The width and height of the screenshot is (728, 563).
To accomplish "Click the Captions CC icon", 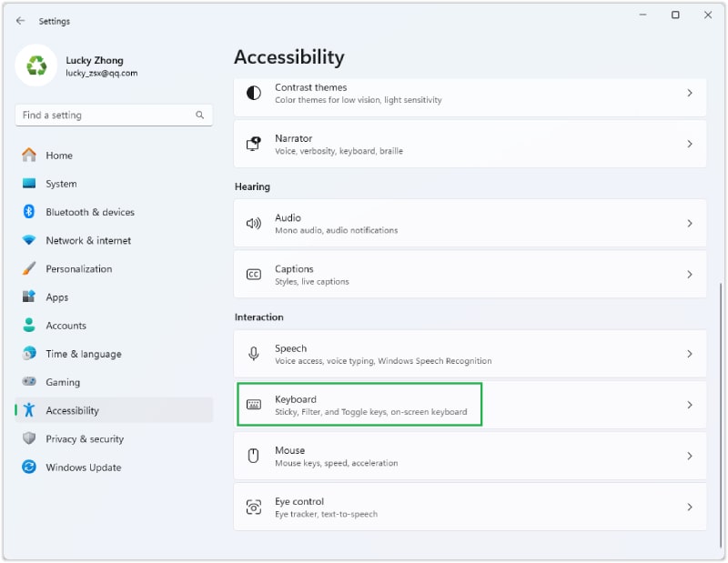I will tap(254, 275).
